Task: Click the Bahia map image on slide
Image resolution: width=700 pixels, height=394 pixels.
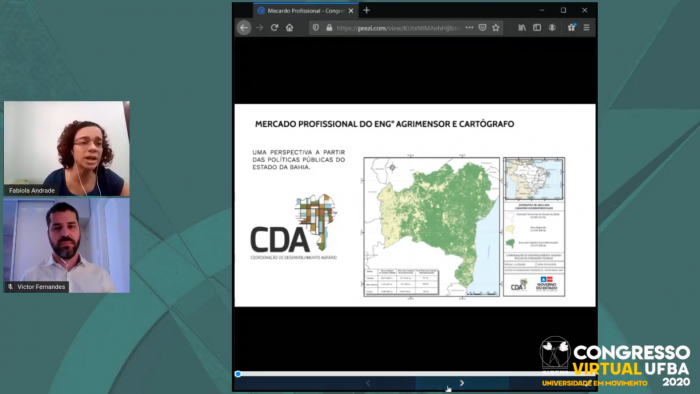Action: (x=432, y=227)
